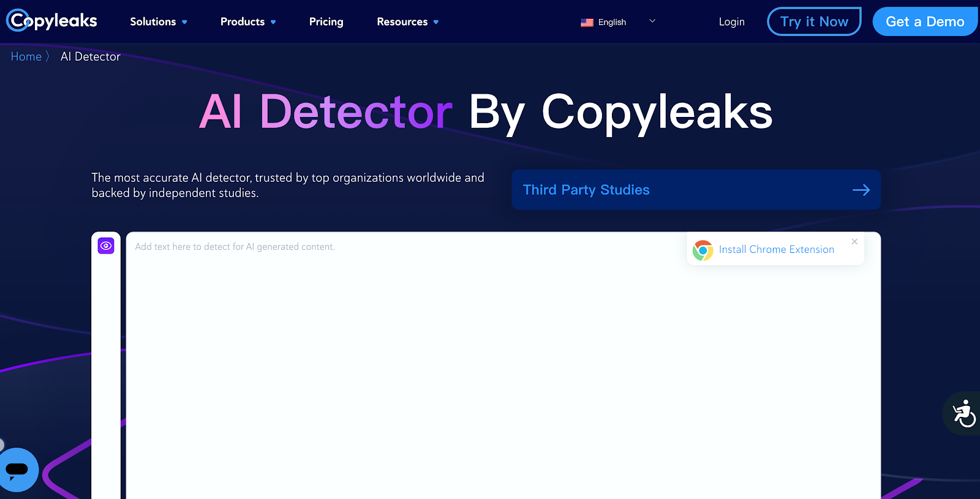Expand the Resources dropdown arrow

tap(436, 22)
